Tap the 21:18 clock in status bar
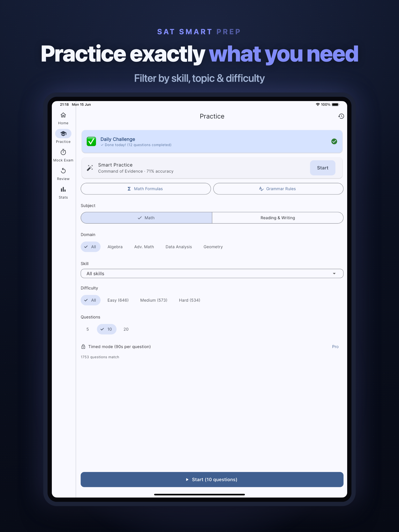 click(64, 105)
